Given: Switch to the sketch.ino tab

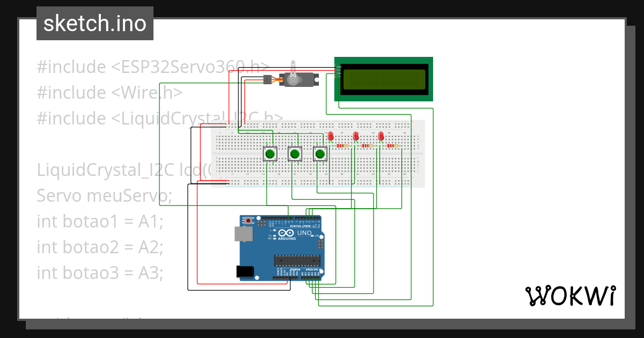Looking at the screenshot, I should [x=94, y=23].
